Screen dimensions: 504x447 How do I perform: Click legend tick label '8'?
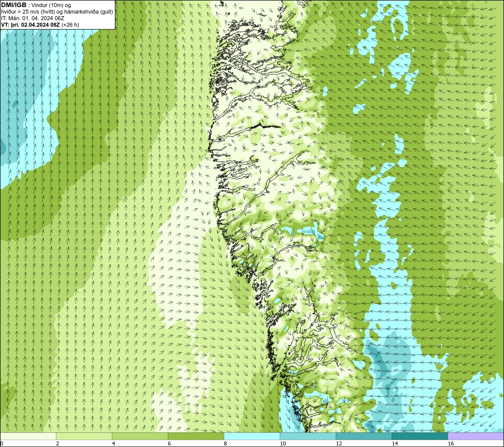(225, 444)
